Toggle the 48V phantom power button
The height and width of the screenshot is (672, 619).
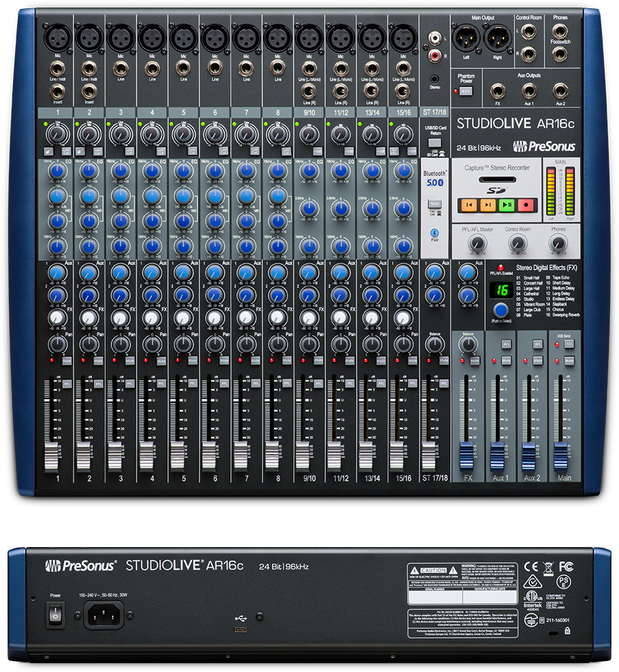click(x=466, y=91)
